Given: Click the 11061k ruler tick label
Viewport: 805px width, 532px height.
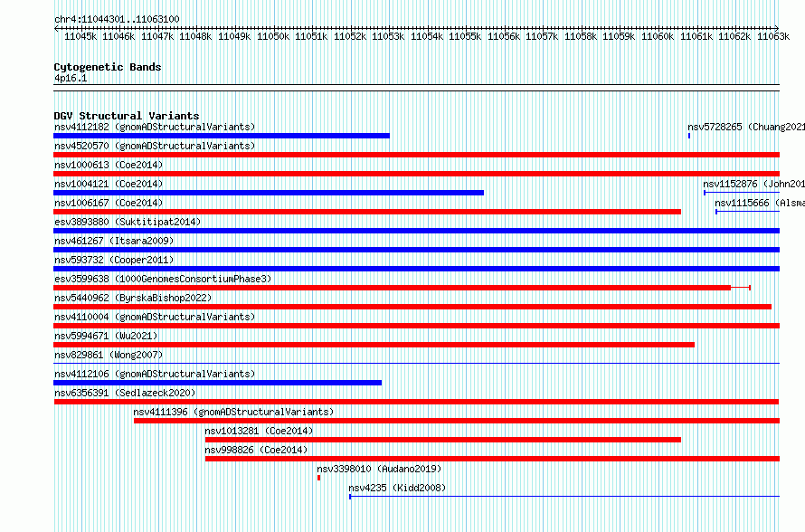Looking at the screenshot, I should pos(696,36).
